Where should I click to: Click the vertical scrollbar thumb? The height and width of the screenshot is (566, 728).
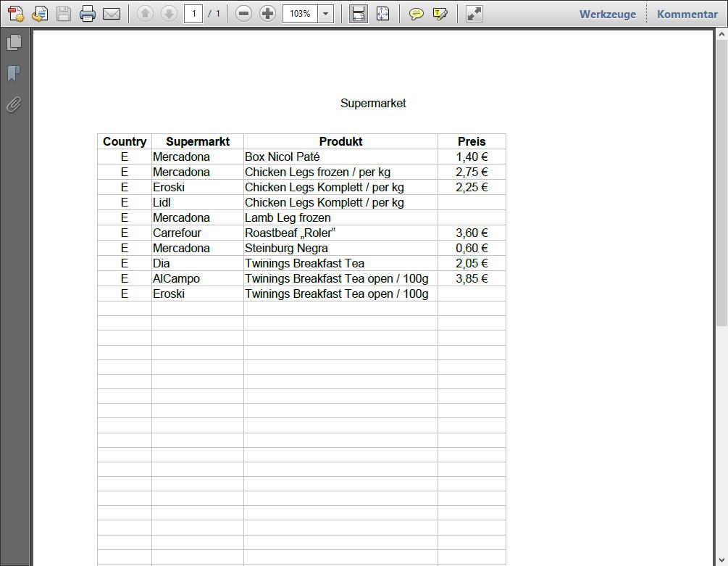[721, 181]
